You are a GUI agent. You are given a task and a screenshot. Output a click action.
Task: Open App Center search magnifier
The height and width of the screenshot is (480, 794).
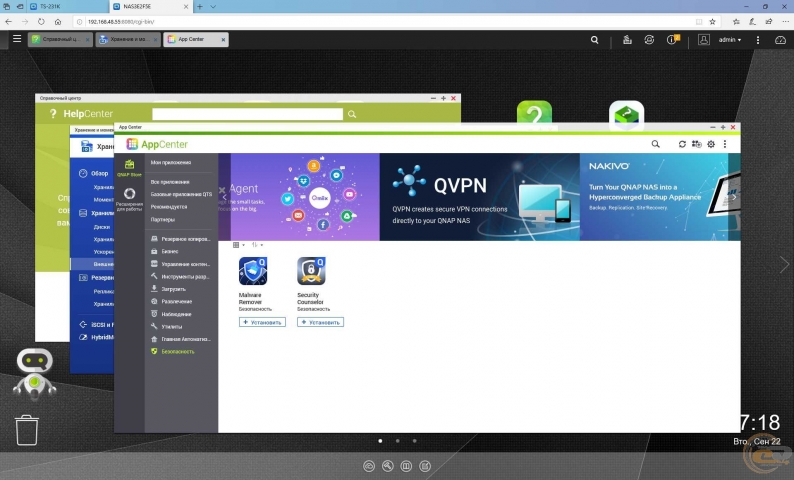pos(655,144)
